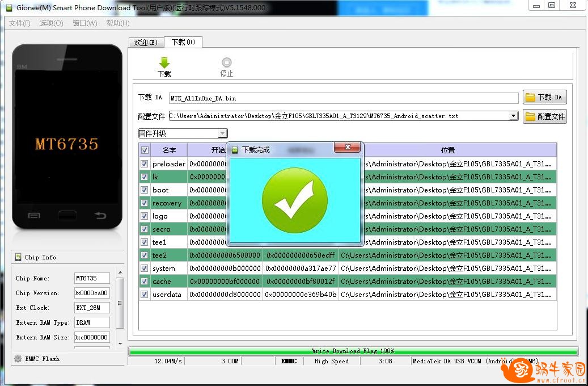The height and width of the screenshot is (386, 588).
Task: Open the 窗口(W) menu
Action: (x=84, y=23)
